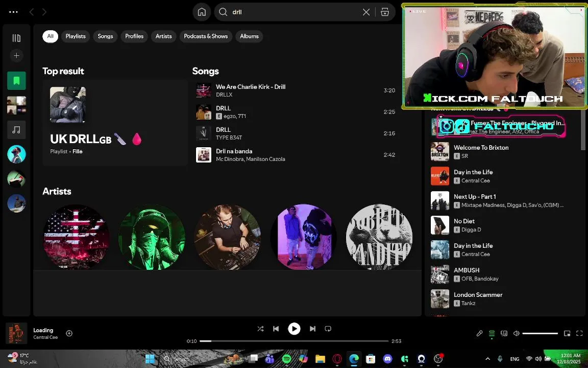Screen dimensions: 588x368
Task: Switch to full screen view
Action: [x=579, y=333]
